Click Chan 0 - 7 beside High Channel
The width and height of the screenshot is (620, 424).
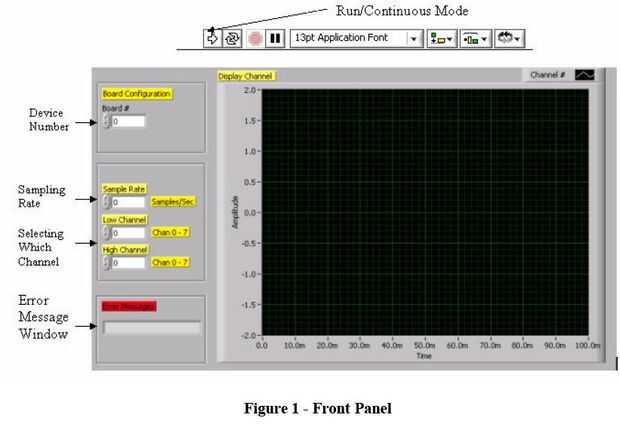[170, 262]
